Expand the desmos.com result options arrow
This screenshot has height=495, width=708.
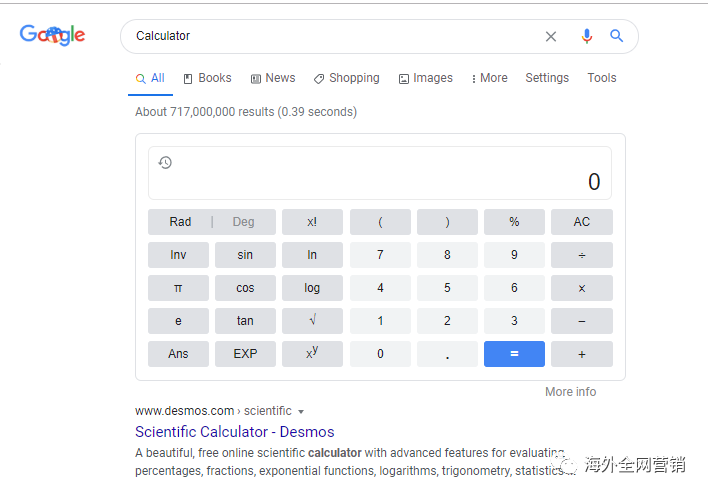coord(301,412)
